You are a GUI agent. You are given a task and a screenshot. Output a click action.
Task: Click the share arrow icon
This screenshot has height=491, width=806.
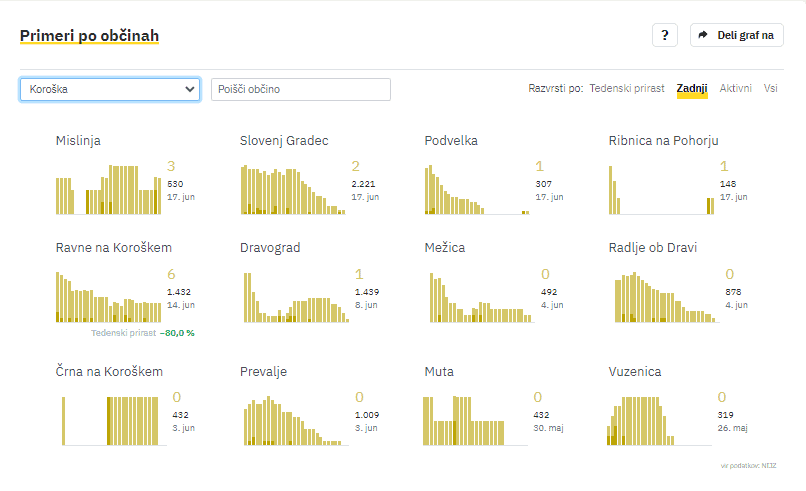(703, 35)
